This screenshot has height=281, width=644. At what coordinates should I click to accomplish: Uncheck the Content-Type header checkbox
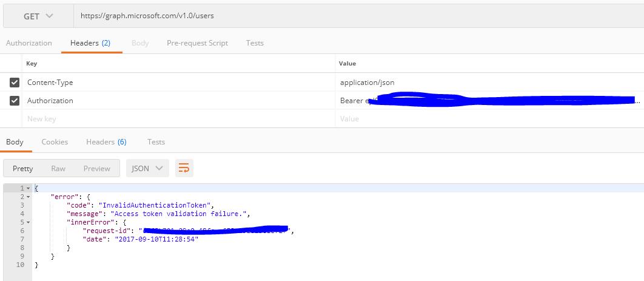pyautogui.click(x=15, y=83)
